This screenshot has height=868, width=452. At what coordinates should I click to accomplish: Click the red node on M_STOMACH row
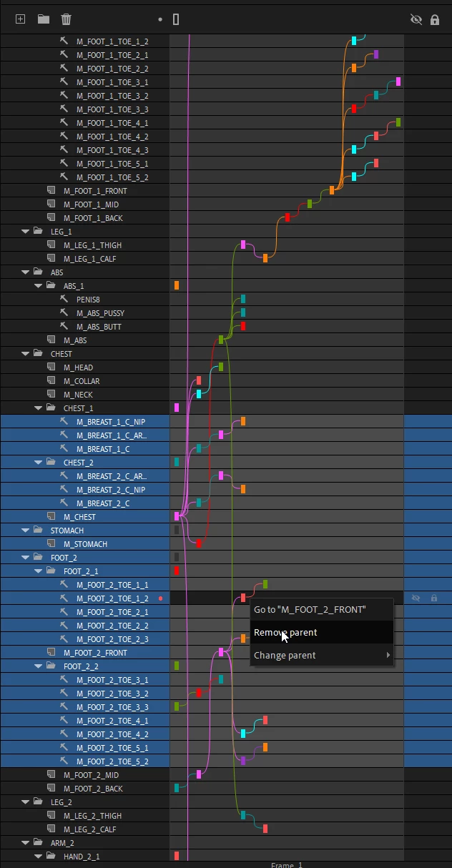199,544
